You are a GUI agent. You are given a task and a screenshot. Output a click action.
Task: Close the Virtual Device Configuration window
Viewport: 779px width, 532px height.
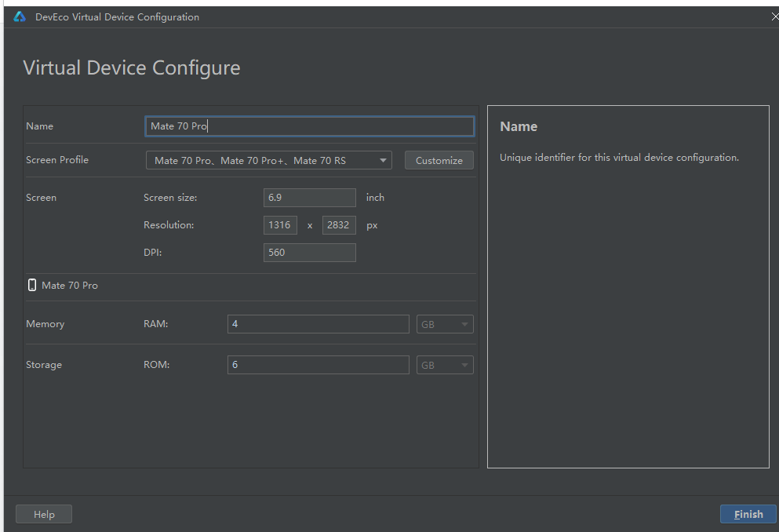coord(774,16)
